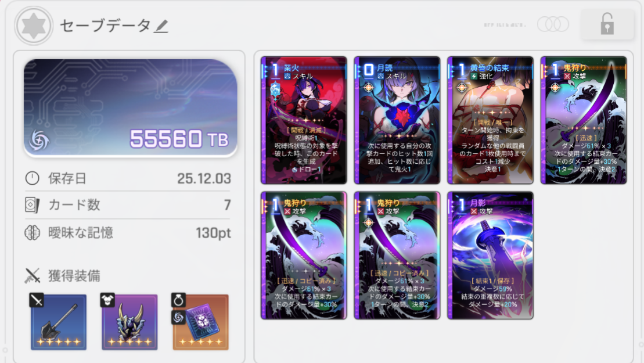
Task: Open the 月影 attack card
Action: click(490, 256)
